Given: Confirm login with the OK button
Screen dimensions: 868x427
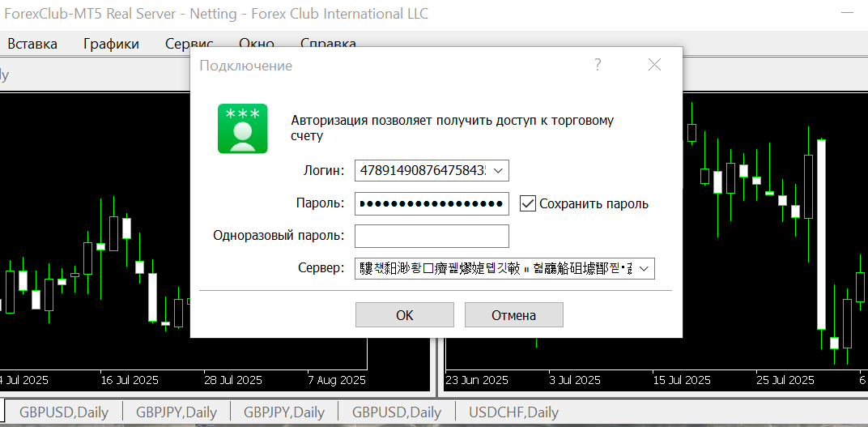Looking at the screenshot, I should pyautogui.click(x=405, y=315).
